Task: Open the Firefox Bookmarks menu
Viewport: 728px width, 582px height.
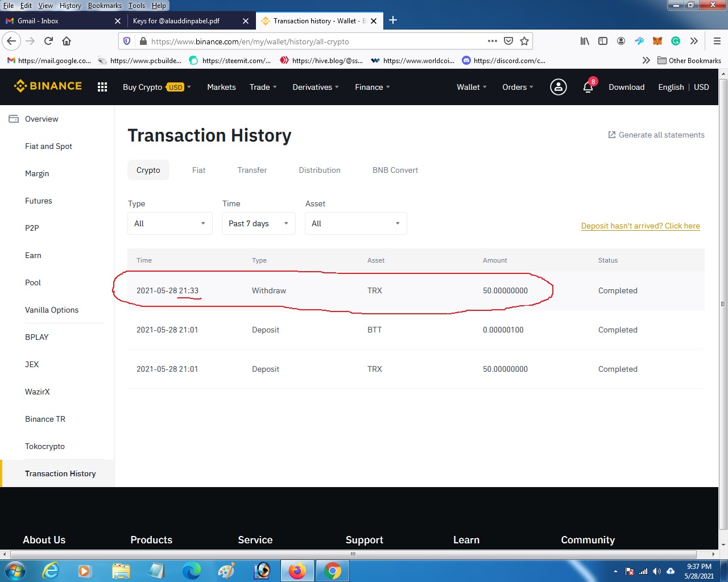Action: click(105, 6)
